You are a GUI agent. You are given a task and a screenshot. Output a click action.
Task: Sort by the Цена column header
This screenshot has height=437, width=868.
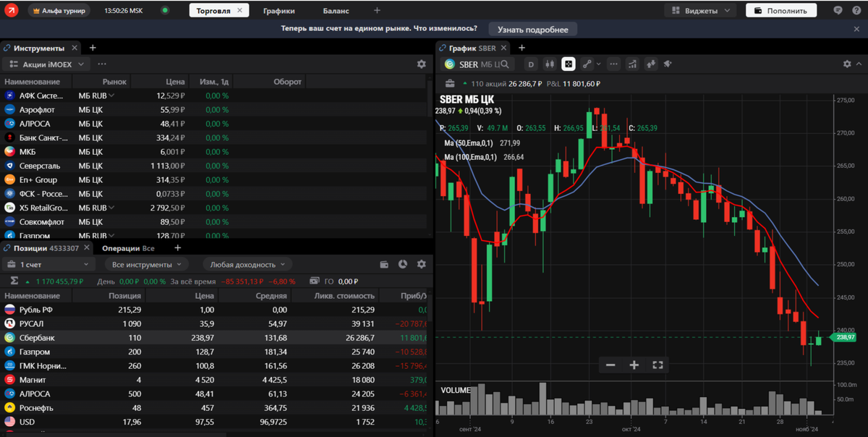pyautogui.click(x=175, y=82)
